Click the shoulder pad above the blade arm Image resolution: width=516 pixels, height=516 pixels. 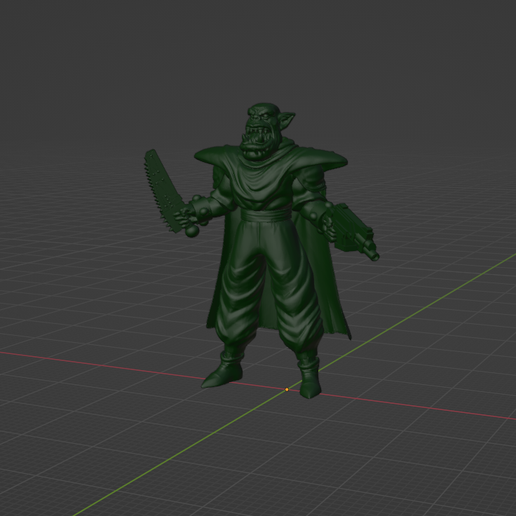[x=211, y=155]
